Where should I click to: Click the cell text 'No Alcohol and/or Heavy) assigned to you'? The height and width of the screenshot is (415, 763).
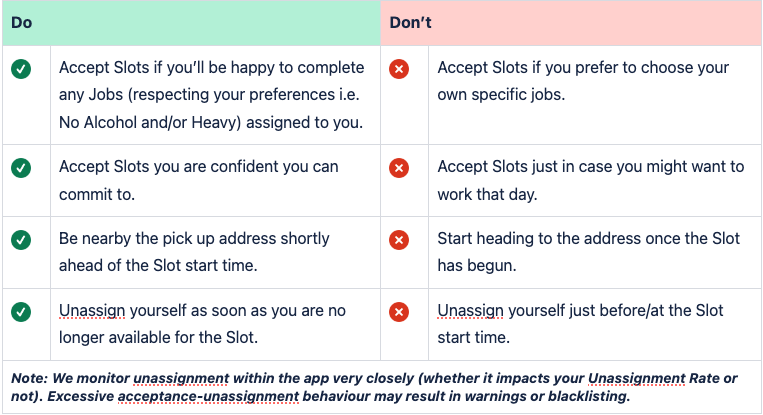(x=211, y=123)
